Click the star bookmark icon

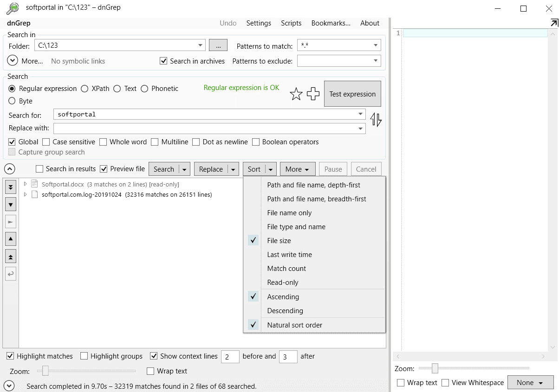[296, 94]
